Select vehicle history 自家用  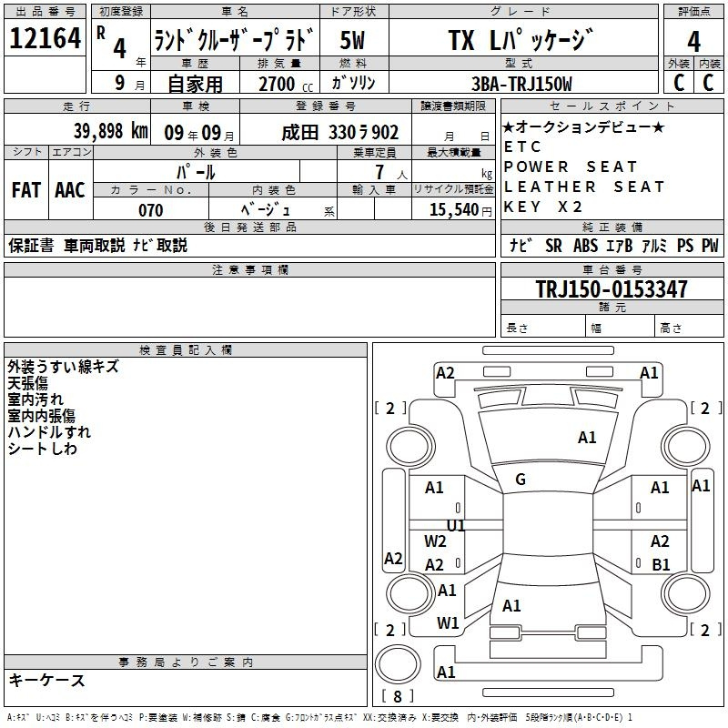pyautogui.click(x=195, y=84)
